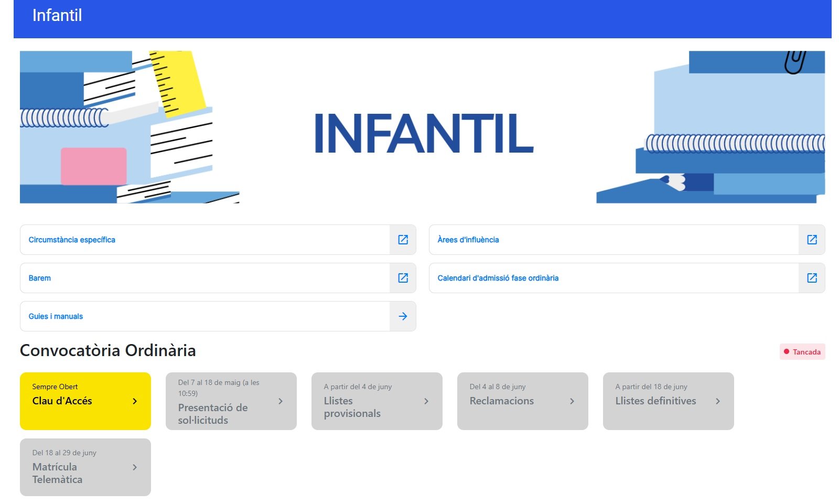Click the INFANTIL banner image

coord(423,127)
